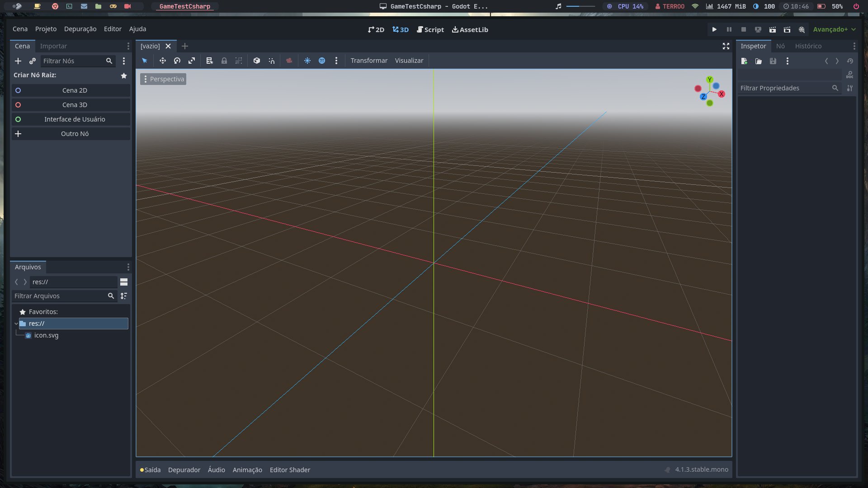
Task: Activate the Move Mode tool
Action: (x=163, y=61)
